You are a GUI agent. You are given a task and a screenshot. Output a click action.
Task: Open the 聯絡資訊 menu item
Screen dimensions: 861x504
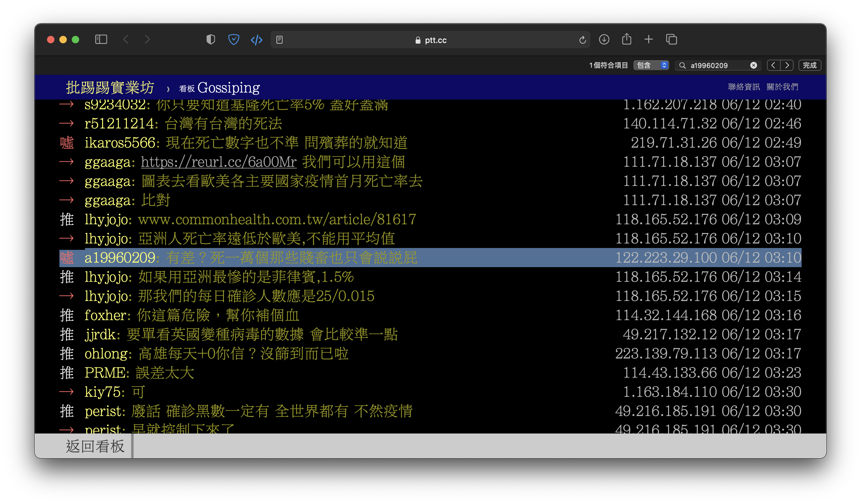point(744,87)
